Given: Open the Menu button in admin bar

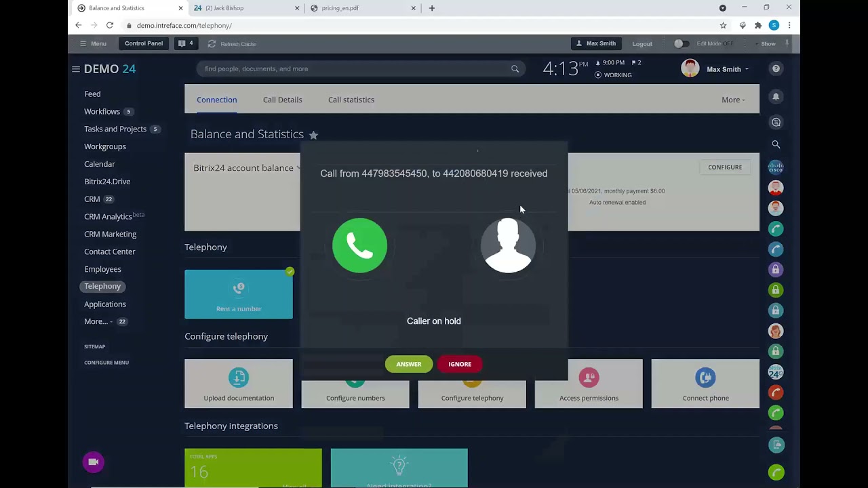Looking at the screenshot, I should click(93, 43).
